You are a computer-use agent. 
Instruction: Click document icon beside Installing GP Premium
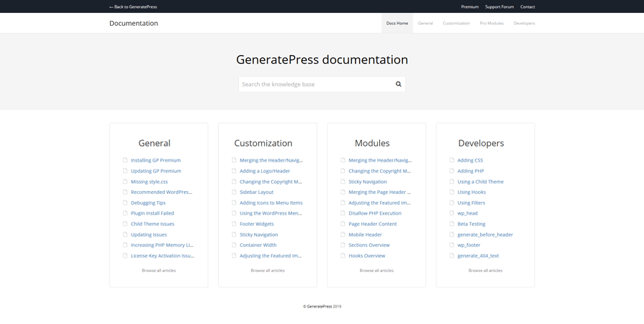pos(125,160)
